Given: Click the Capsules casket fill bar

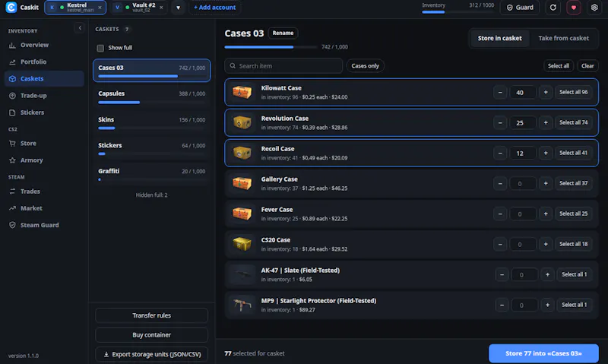Looking at the screenshot, I should click(x=151, y=103).
